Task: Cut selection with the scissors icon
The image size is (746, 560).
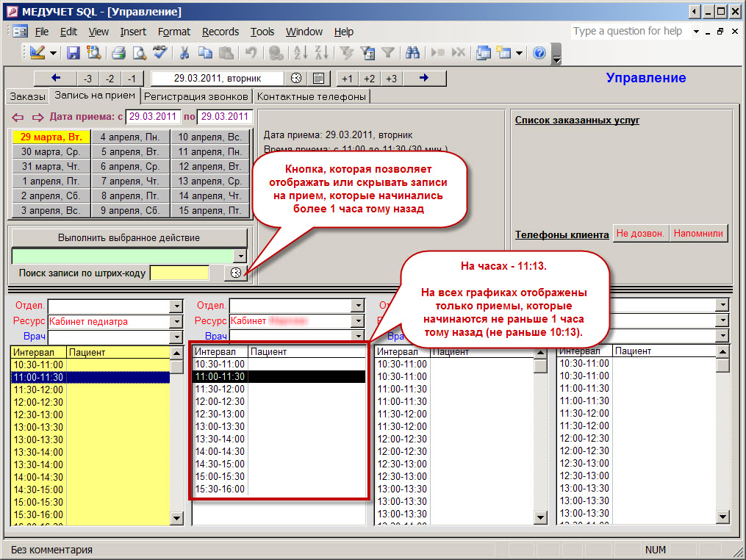Action: 184,52
